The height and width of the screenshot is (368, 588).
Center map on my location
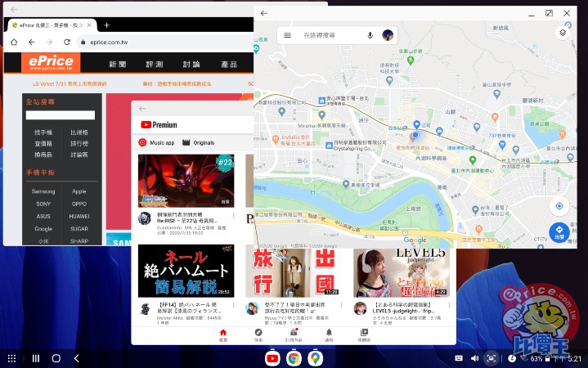[559, 206]
